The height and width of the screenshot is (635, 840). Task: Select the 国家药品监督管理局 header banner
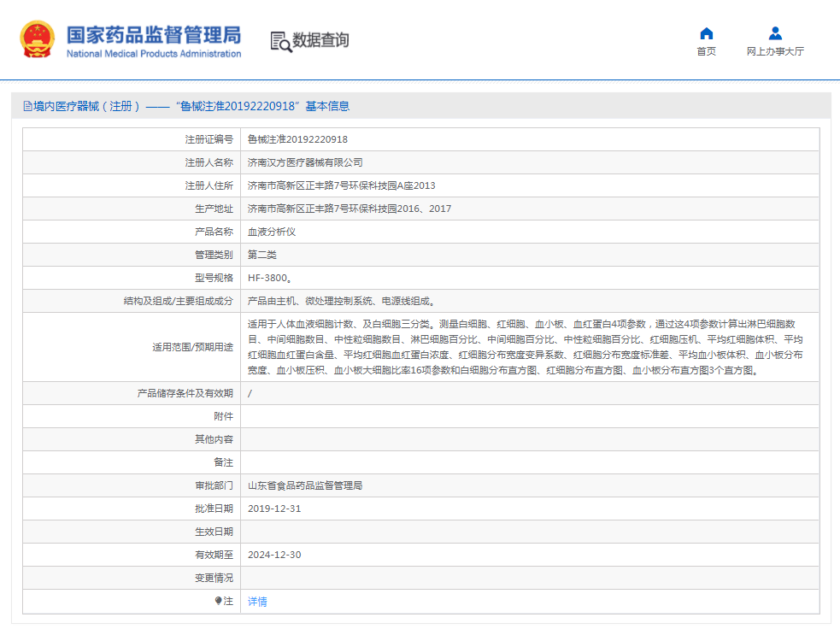[152, 39]
